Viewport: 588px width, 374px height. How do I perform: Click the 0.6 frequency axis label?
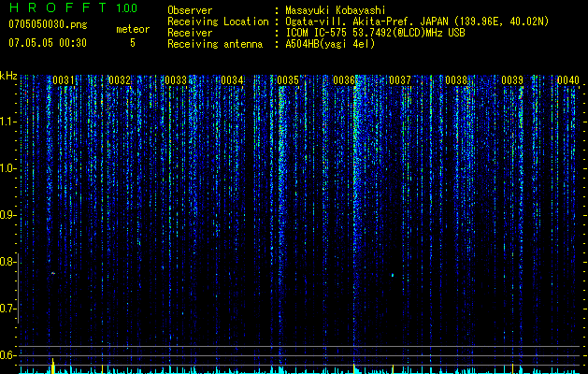click(x=7, y=355)
